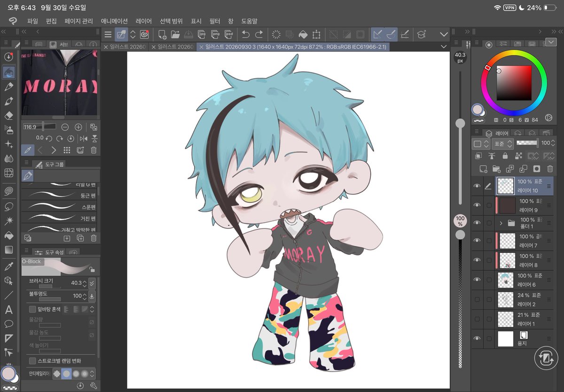The width and height of the screenshot is (564, 392).
Task: Select the Fill bucket tool in the tool palette
Action: [x=8, y=235]
